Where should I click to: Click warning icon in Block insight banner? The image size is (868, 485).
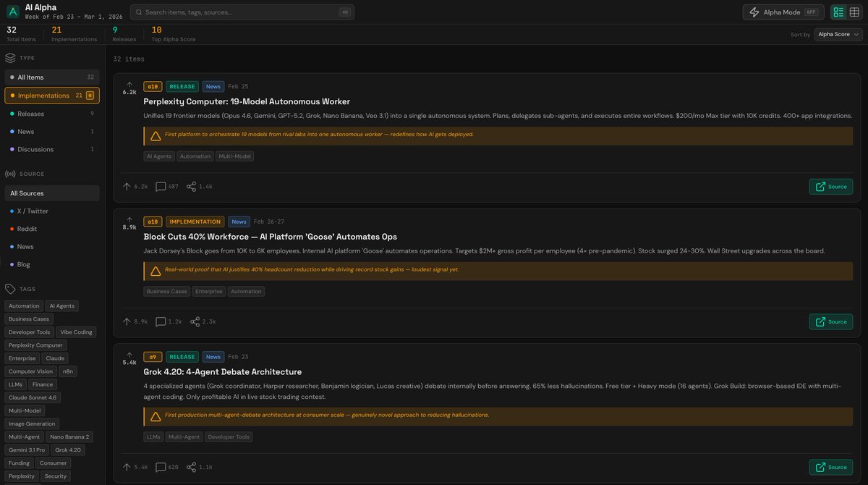156,271
